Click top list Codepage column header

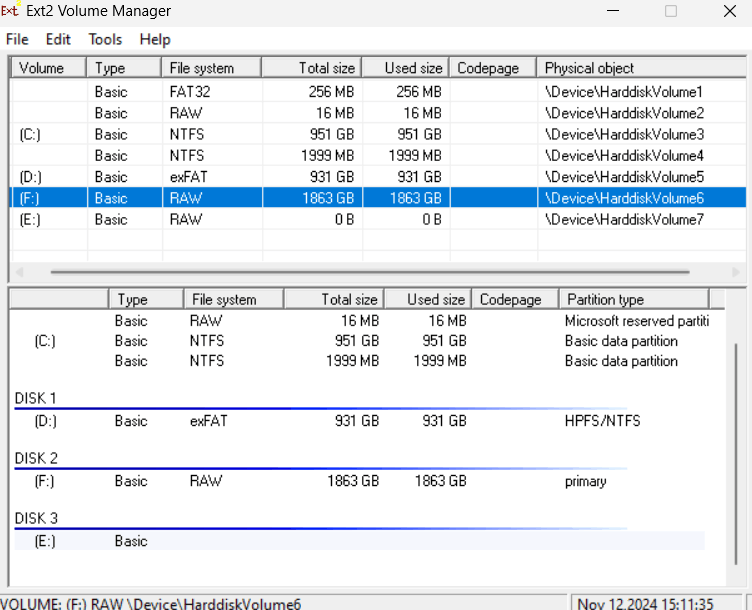(x=493, y=68)
